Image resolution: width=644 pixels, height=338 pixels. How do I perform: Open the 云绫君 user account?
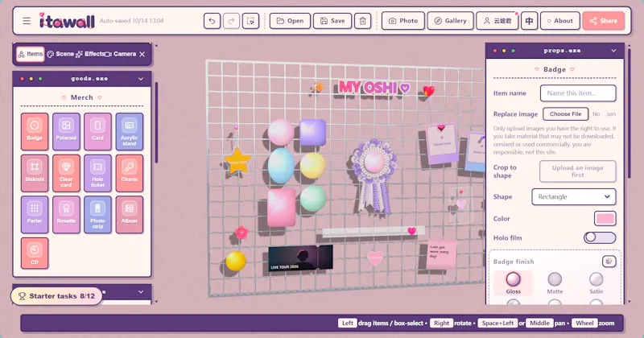point(497,21)
